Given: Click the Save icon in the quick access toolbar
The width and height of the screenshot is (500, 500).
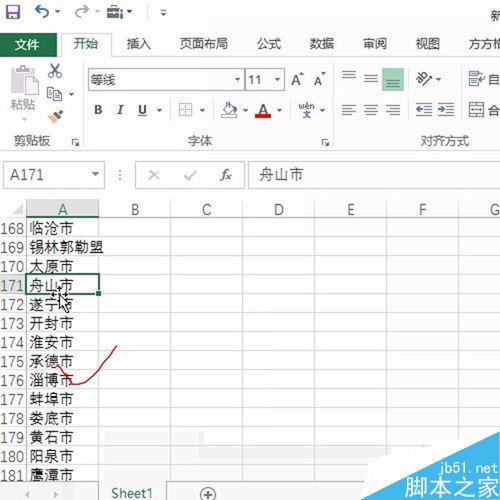Looking at the screenshot, I should coord(13,12).
